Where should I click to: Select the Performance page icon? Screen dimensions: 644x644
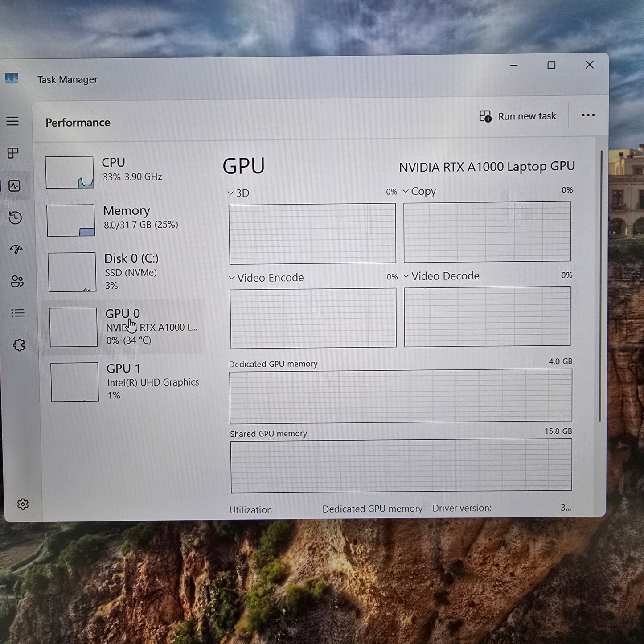click(x=14, y=186)
